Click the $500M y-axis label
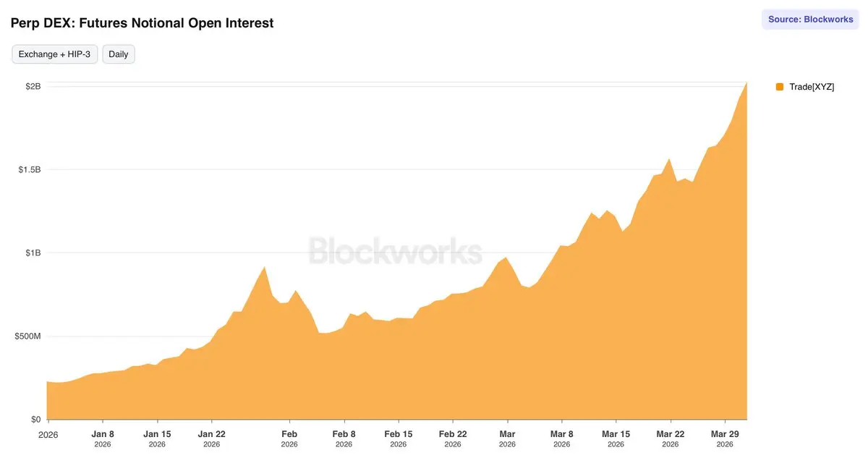Image resolution: width=868 pixels, height=466 pixels. (x=28, y=336)
